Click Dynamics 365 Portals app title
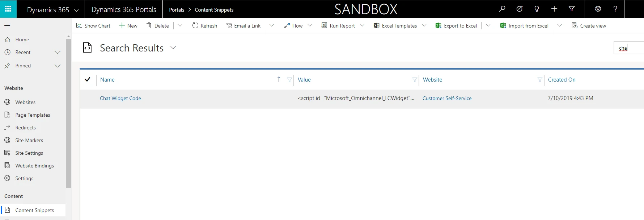Viewport: 644px width, 220px height. tap(124, 10)
